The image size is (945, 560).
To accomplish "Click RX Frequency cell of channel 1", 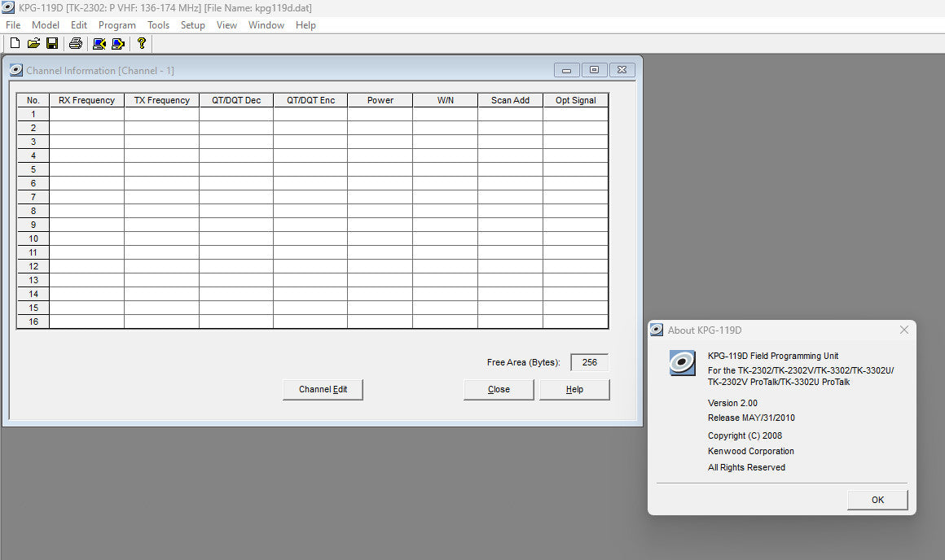I will [87, 114].
